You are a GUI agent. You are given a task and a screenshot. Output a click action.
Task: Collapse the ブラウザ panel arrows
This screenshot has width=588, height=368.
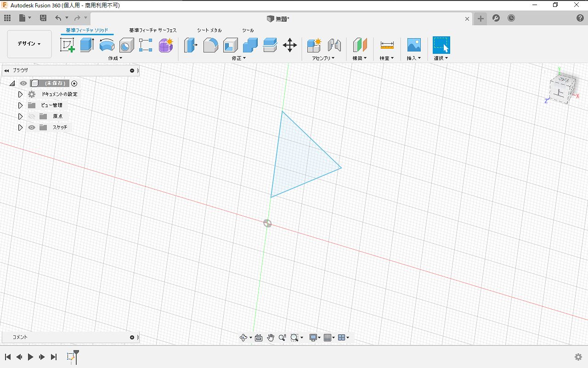coord(7,70)
